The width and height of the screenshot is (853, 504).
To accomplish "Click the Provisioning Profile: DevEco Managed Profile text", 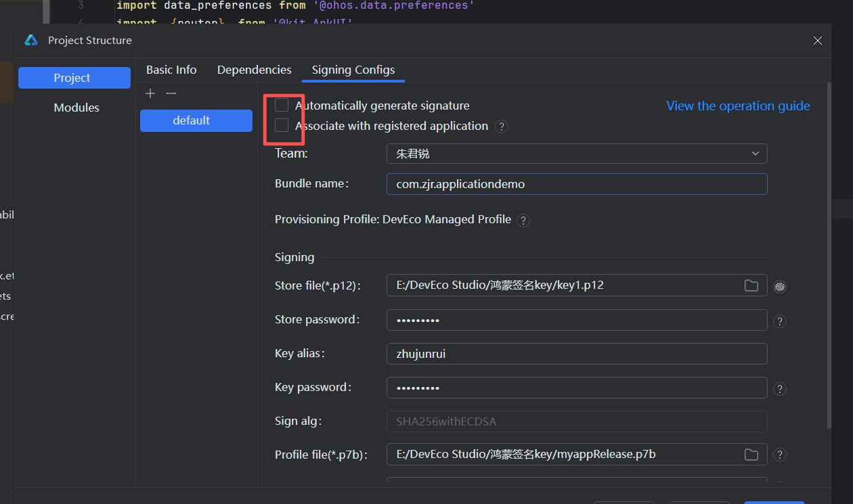I will click(x=393, y=219).
